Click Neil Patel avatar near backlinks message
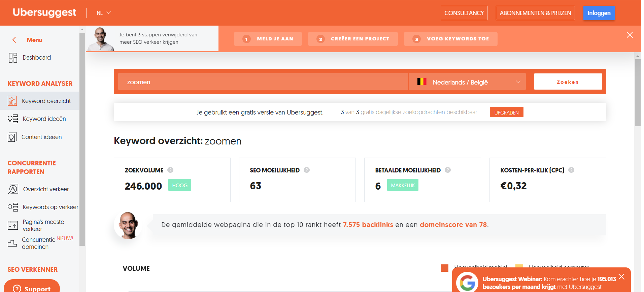Image resolution: width=644 pixels, height=292 pixels. tap(128, 225)
